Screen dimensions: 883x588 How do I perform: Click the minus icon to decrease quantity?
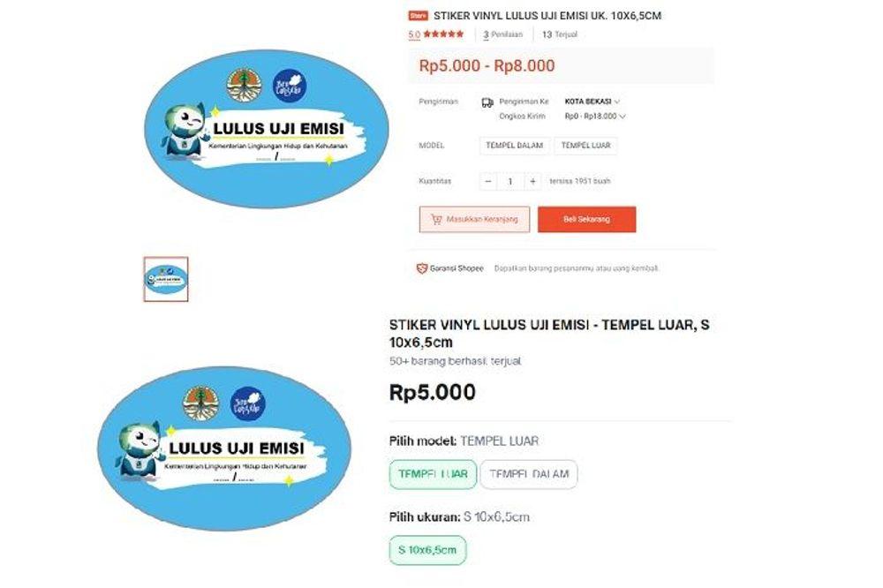[486, 181]
